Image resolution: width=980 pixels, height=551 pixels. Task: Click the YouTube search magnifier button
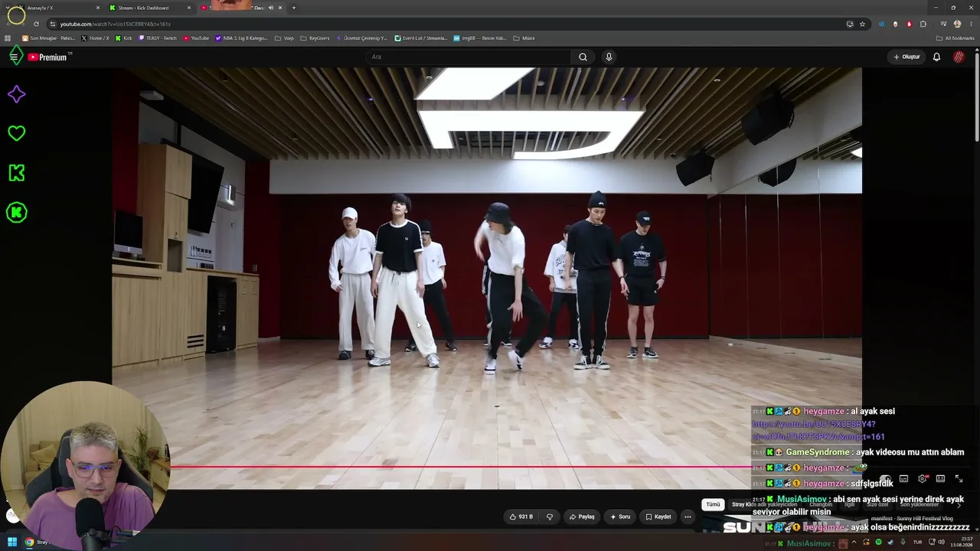click(x=583, y=57)
